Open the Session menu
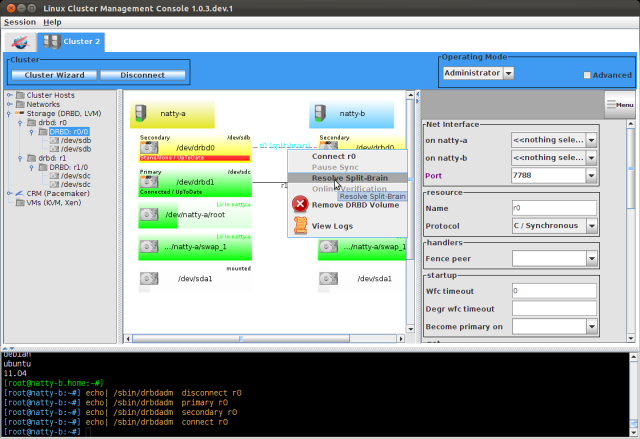 click(x=20, y=21)
